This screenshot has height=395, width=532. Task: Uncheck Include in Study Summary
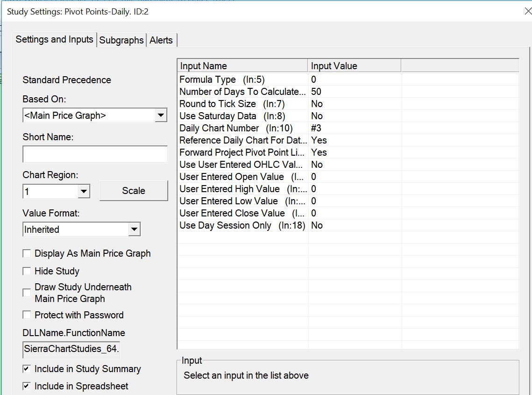[27, 369]
